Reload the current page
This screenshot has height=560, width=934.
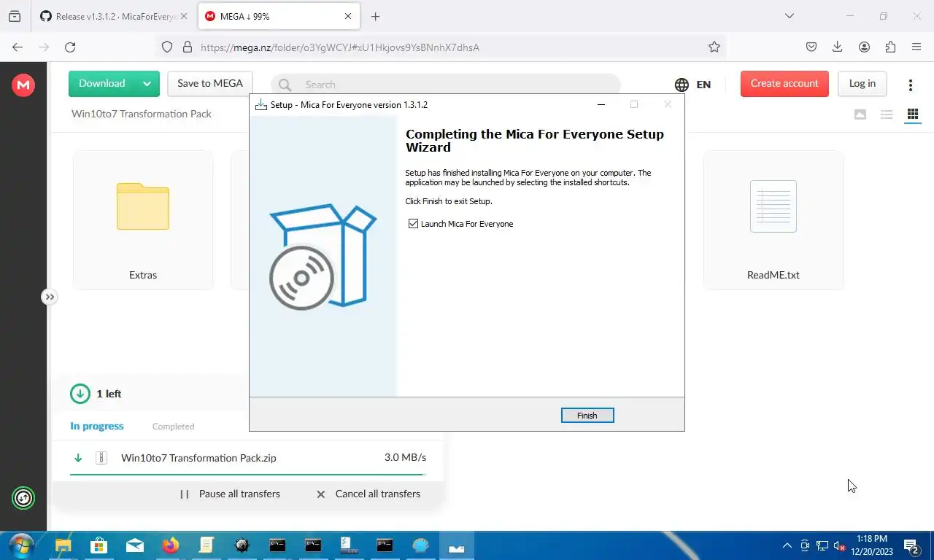[70, 47]
